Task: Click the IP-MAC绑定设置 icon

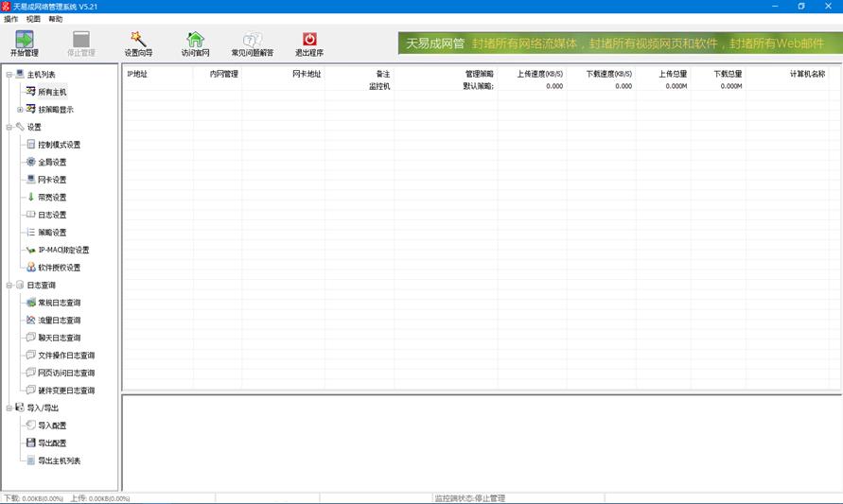Action: tap(30, 250)
